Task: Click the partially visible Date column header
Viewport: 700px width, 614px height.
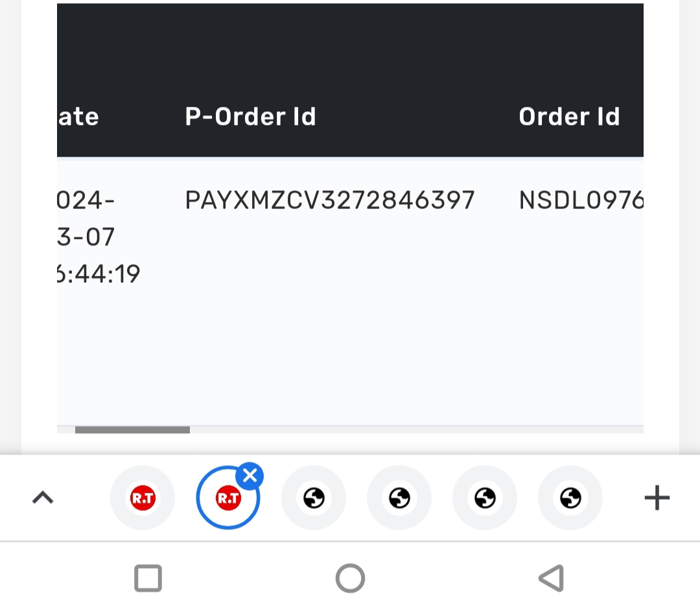Action: pos(78,117)
